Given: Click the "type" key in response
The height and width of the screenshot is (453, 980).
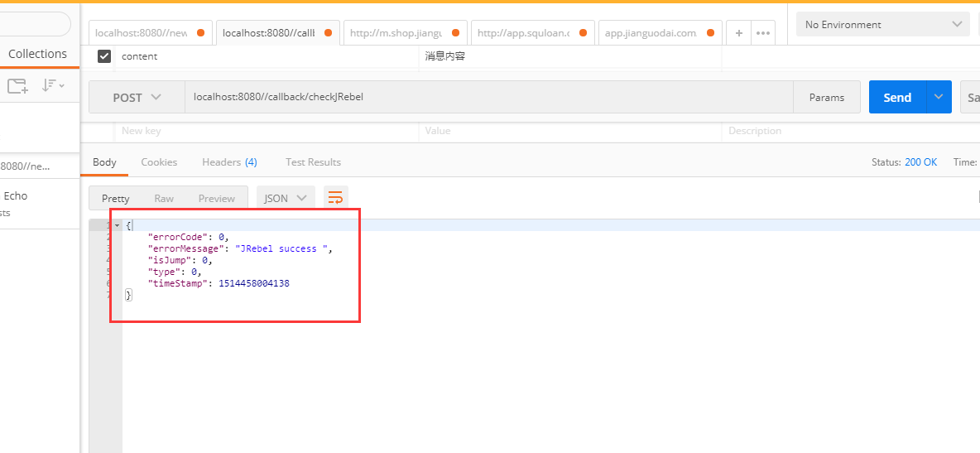Looking at the screenshot, I should tap(164, 272).
